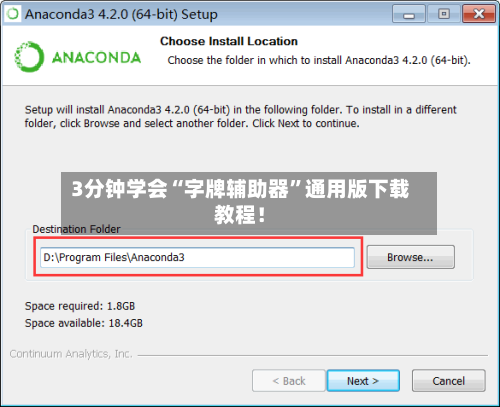Click the Space required: 1.8GB text

(80, 306)
